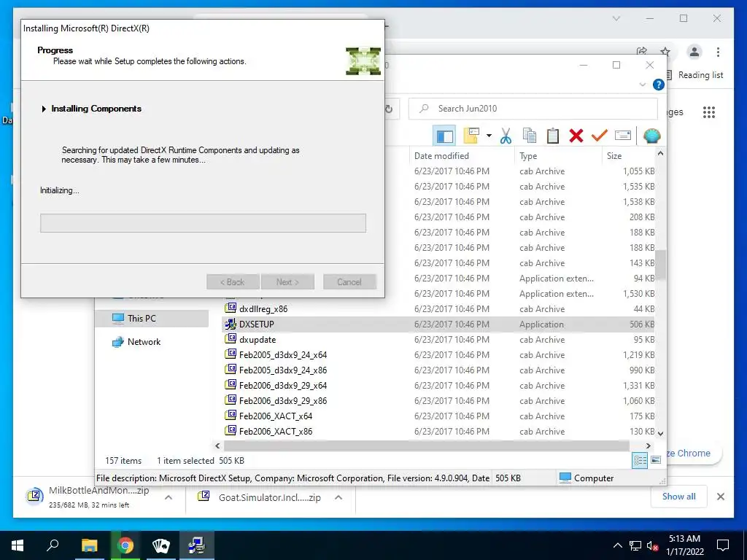Bookmark this page with the star icon

pos(665,52)
